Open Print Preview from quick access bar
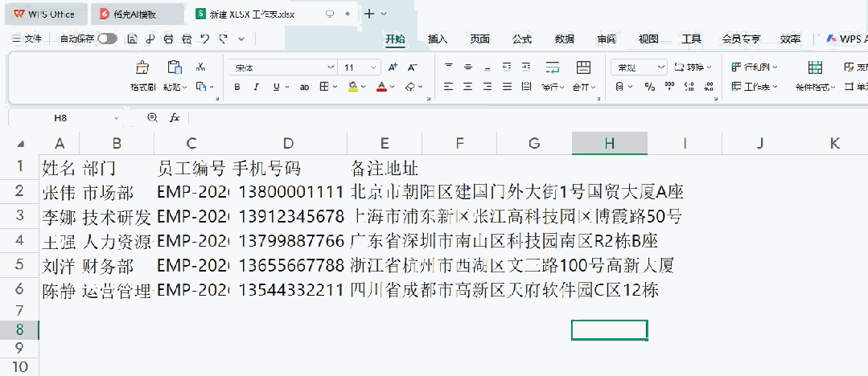The height and width of the screenshot is (376, 868). click(187, 39)
